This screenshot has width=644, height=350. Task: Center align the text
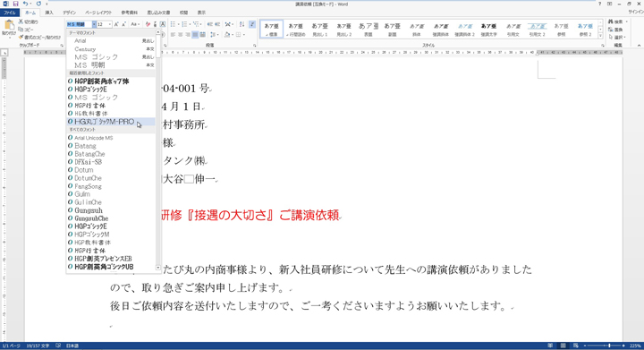[181, 35]
